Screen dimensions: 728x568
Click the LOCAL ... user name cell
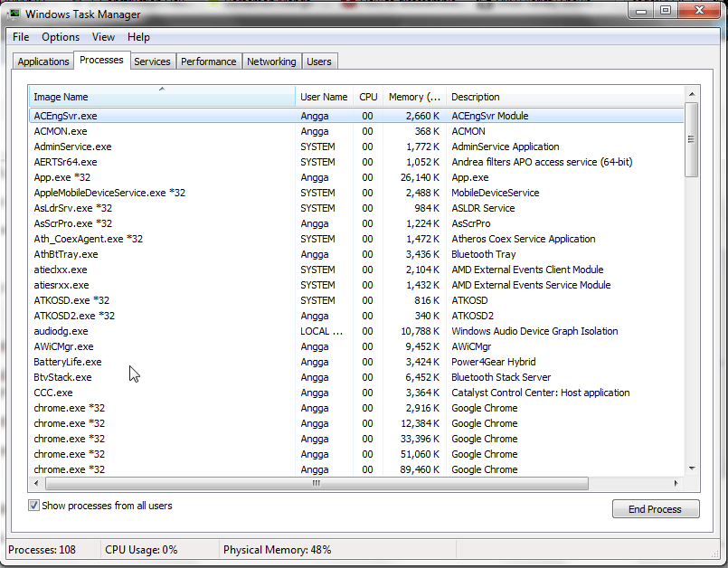[x=322, y=331]
